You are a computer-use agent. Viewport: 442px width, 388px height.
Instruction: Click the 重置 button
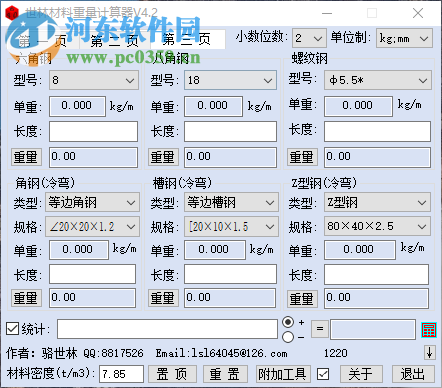tap(225, 374)
